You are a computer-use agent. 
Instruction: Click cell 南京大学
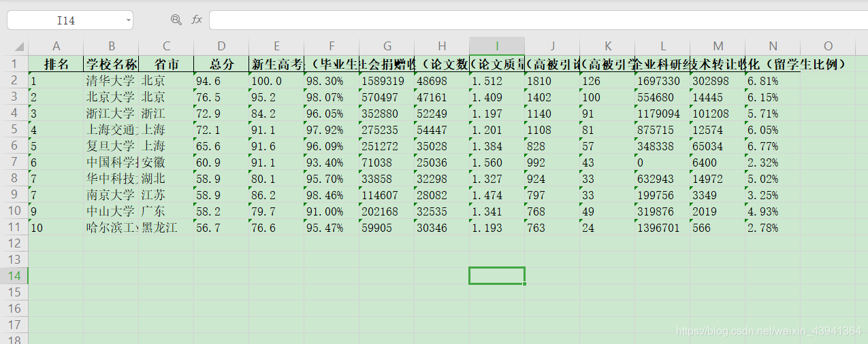pyautogui.click(x=111, y=194)
